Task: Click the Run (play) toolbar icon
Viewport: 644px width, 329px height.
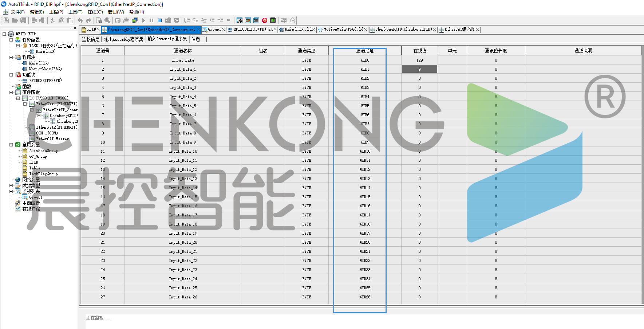Action: click(143, 20)
